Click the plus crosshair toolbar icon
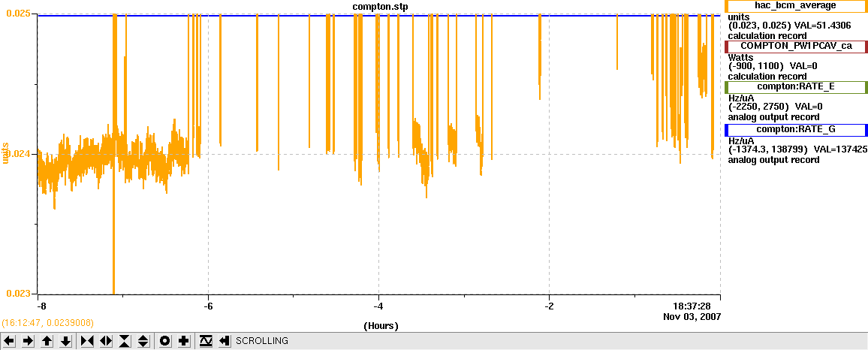The height and width of the screenshot is (350, 868). 184,341
